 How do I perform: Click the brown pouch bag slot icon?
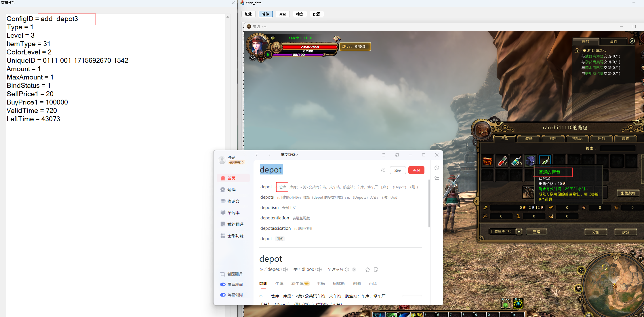(529, 193)
